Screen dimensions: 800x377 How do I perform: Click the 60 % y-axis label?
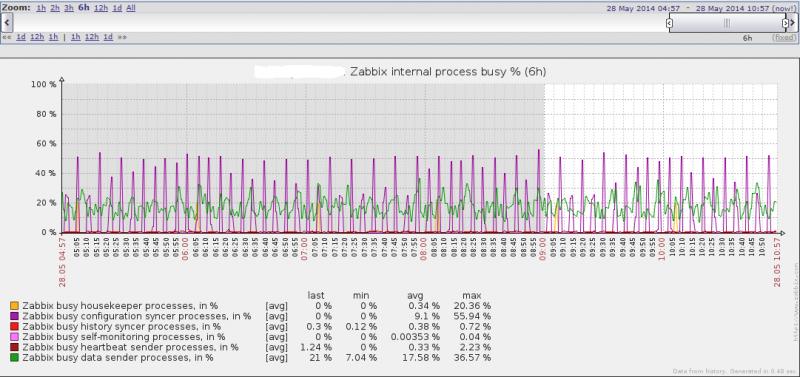point(47,144)
